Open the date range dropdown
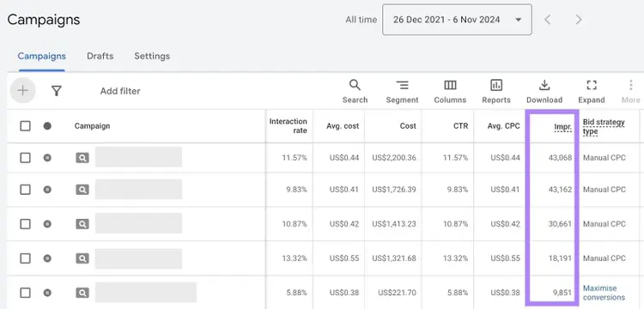644x309 pixels. 457,19
